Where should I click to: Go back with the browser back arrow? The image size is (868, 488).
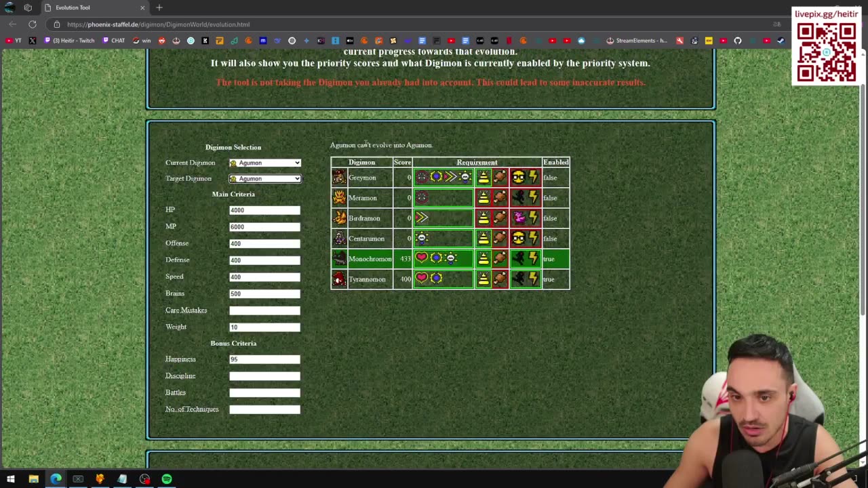coord(13,24)
